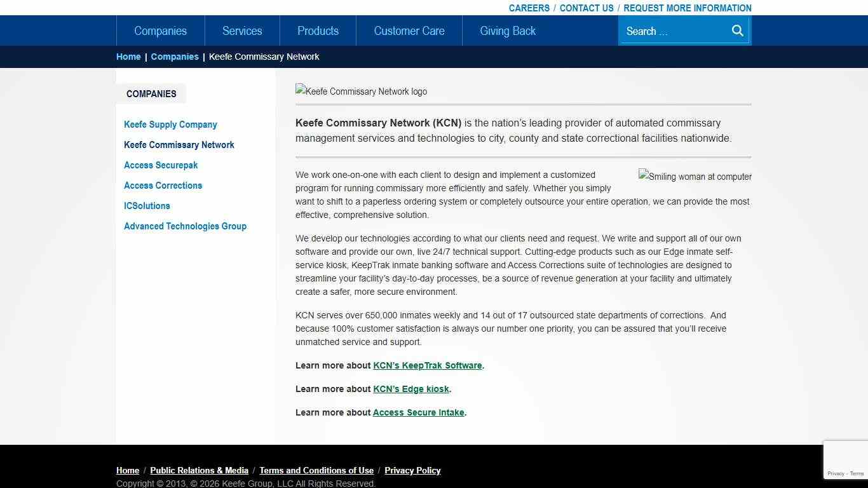Open KCN's KeepTrak Software link

pos(427,365)
